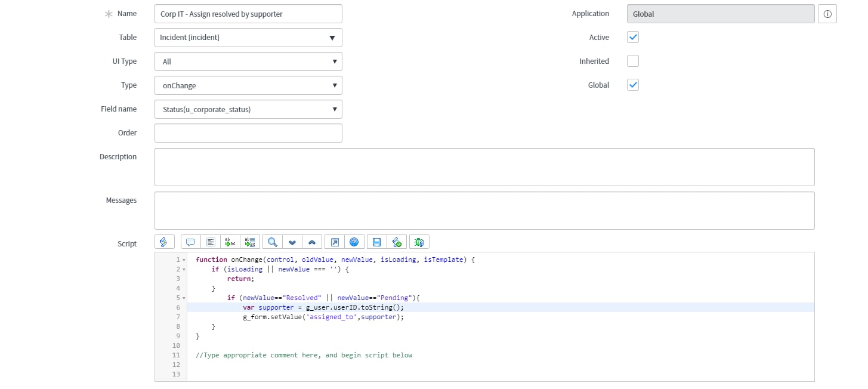
Task: Click script line with g_form.setValue
Action: pyautogui.click(x=323, y=317)
